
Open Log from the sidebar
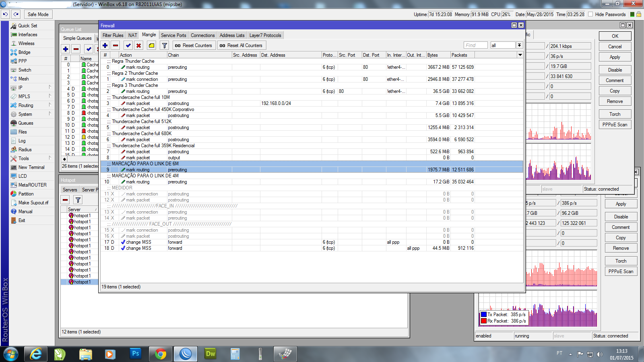(22, 141)
